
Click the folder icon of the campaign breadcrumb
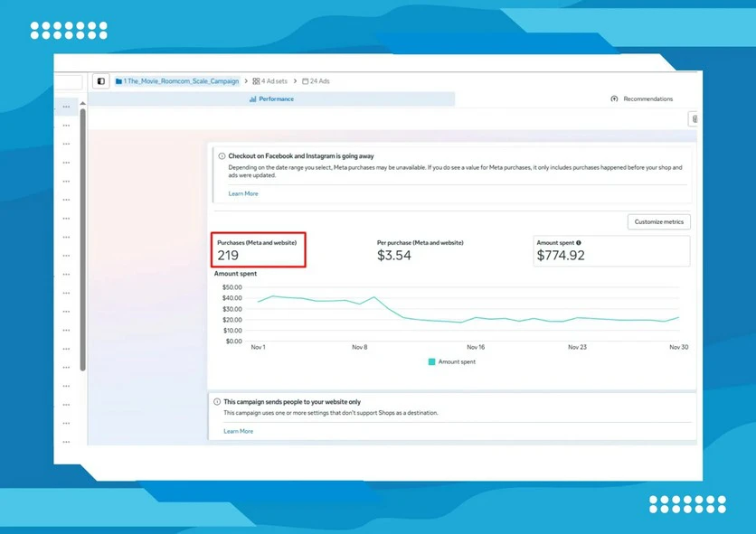(118, 81)
